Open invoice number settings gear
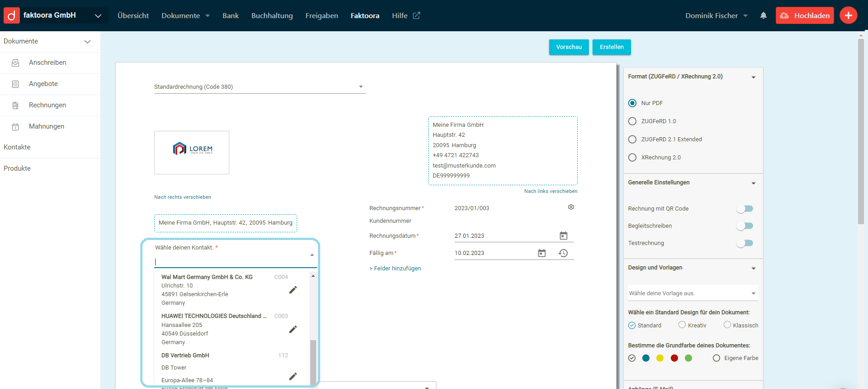 pyautogui.click(x=571, y=207)
